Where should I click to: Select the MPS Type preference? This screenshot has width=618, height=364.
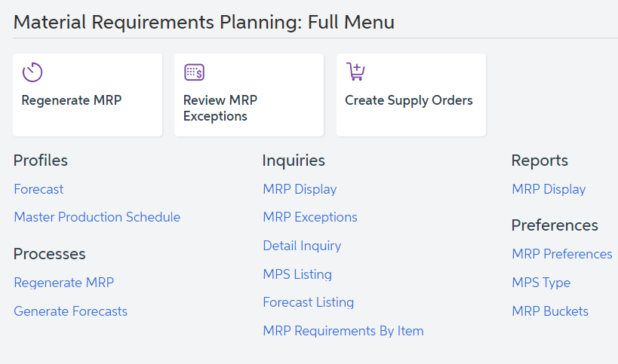pyautogui.click(x=541, y=283)
